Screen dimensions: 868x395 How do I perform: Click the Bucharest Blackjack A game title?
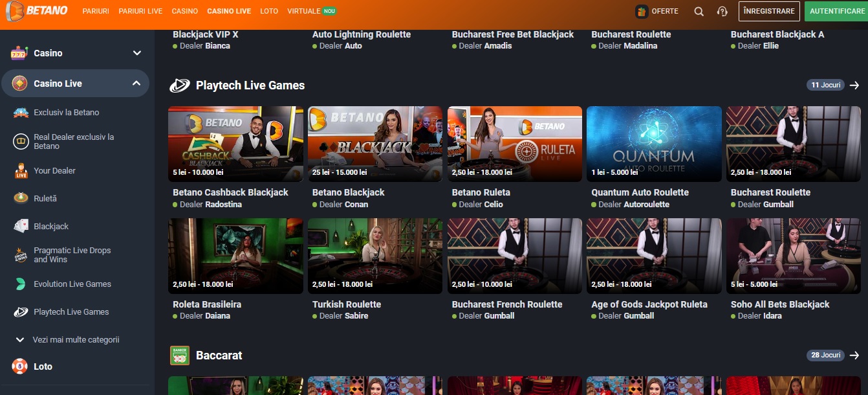coord(777,34)
